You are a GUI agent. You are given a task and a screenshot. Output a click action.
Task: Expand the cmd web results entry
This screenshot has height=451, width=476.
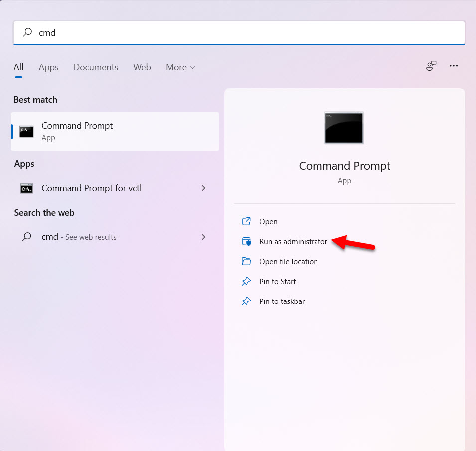tap(203, 237)
